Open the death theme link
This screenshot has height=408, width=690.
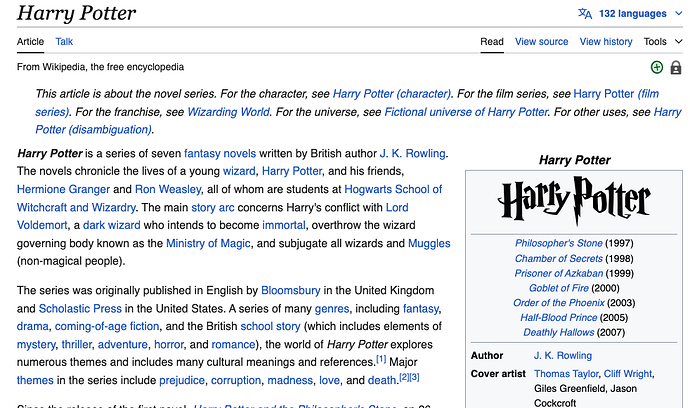382,380
